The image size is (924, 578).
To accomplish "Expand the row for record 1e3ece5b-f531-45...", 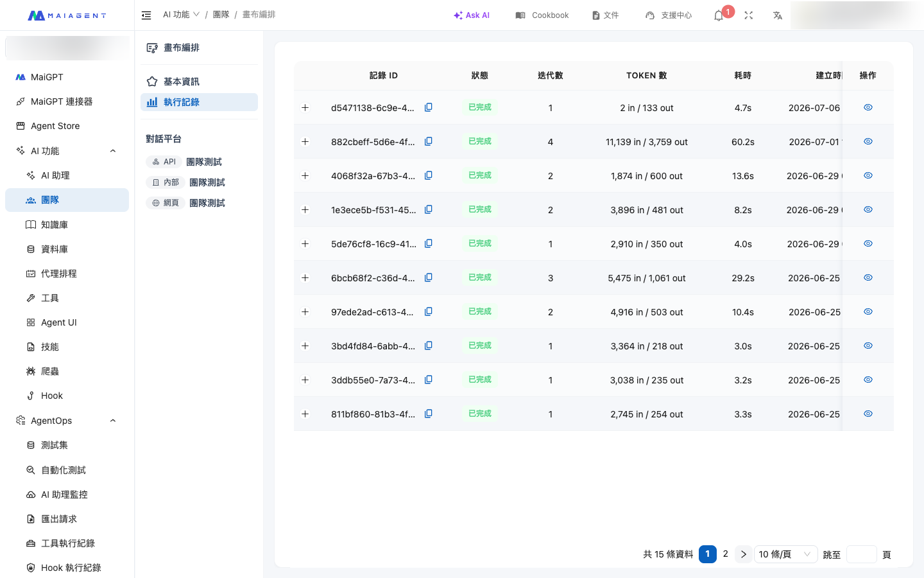I will pyautogui.click(x=305, y=210).
